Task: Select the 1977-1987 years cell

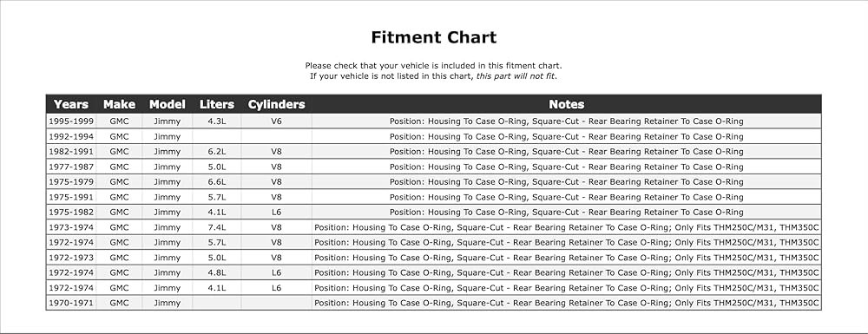Action: pos(71,167)
